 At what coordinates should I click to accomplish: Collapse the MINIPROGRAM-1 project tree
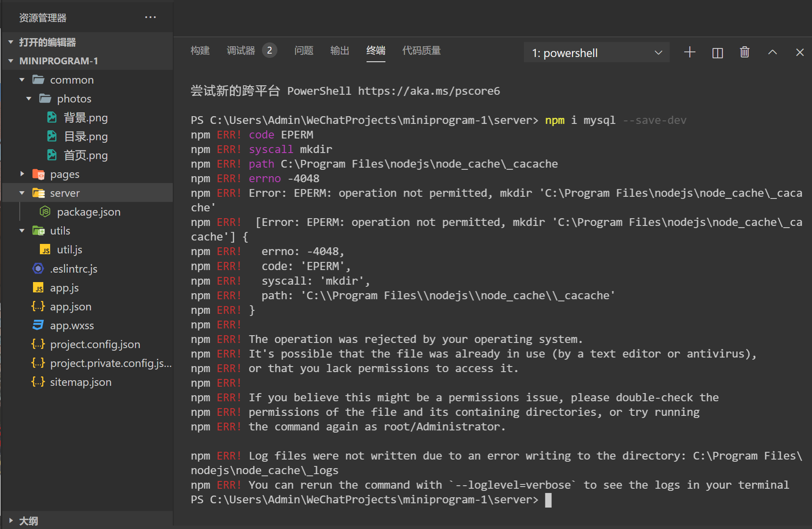[11, 61]
